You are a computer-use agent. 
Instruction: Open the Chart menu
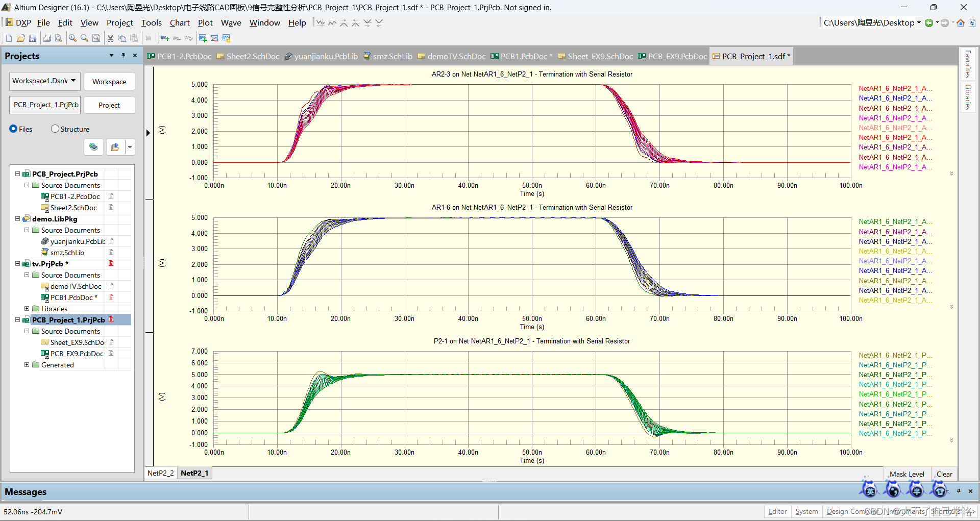pos(180,22)
